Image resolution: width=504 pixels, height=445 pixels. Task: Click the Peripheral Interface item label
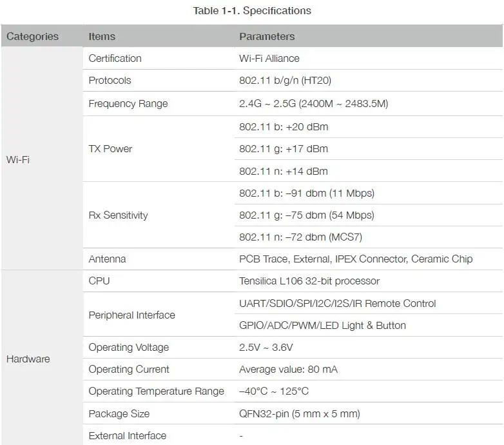(x=131, y=315)
